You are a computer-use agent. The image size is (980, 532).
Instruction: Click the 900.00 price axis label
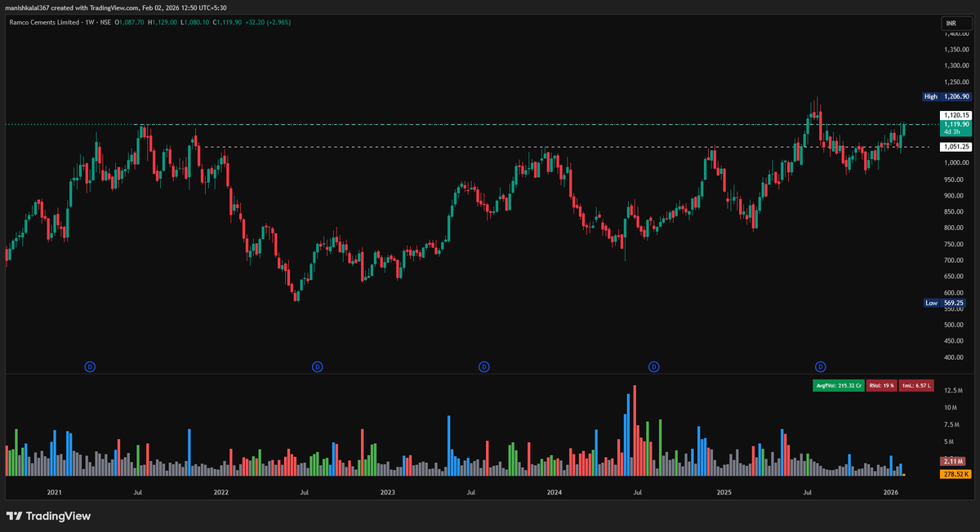tap(955, 196)
